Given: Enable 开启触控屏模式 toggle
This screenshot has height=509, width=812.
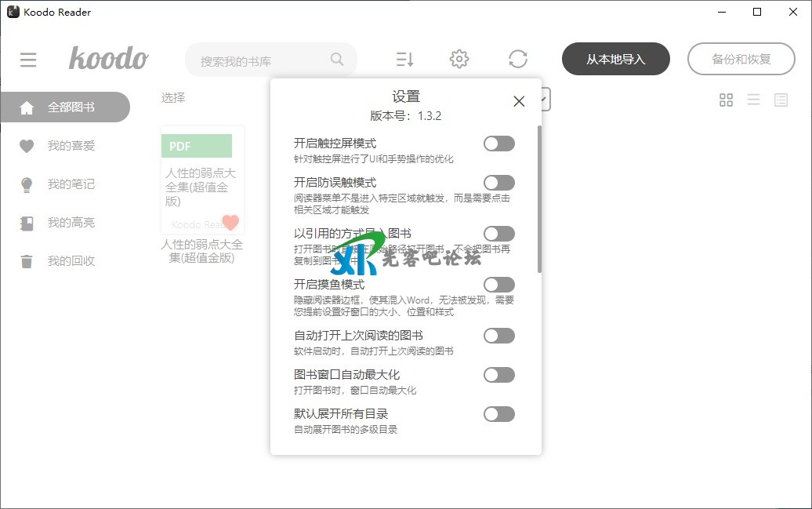Looking at the screenshot, I should click(x=499, y=144).
